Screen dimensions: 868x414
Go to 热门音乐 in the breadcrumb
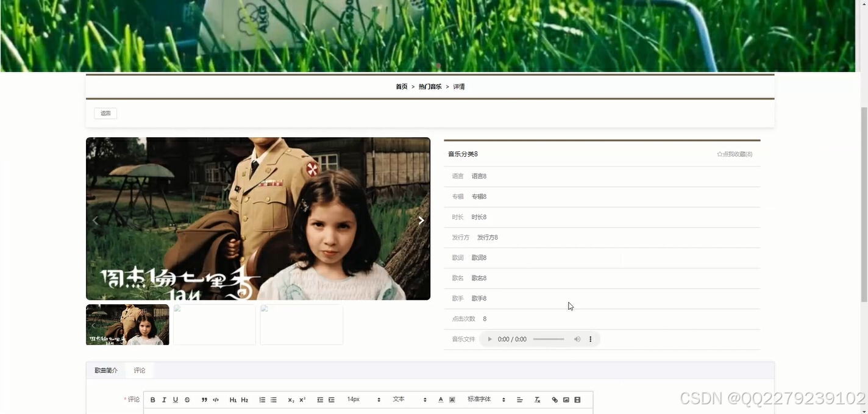point(430,87)
